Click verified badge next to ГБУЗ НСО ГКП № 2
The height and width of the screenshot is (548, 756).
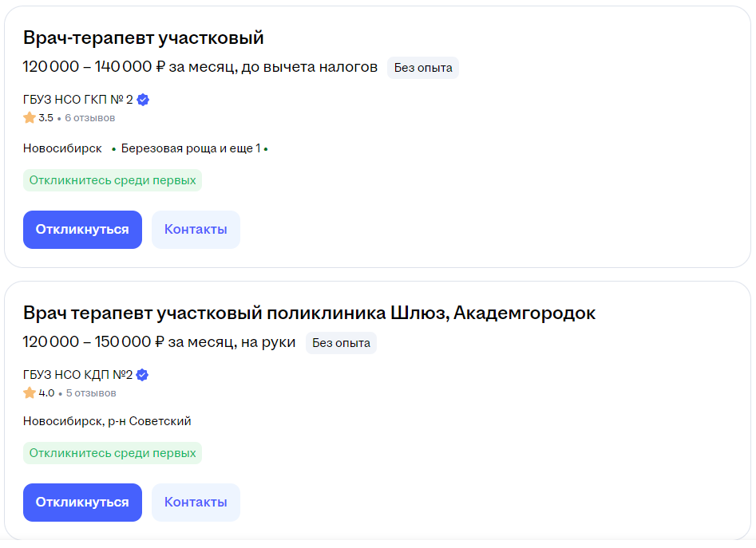143,100
